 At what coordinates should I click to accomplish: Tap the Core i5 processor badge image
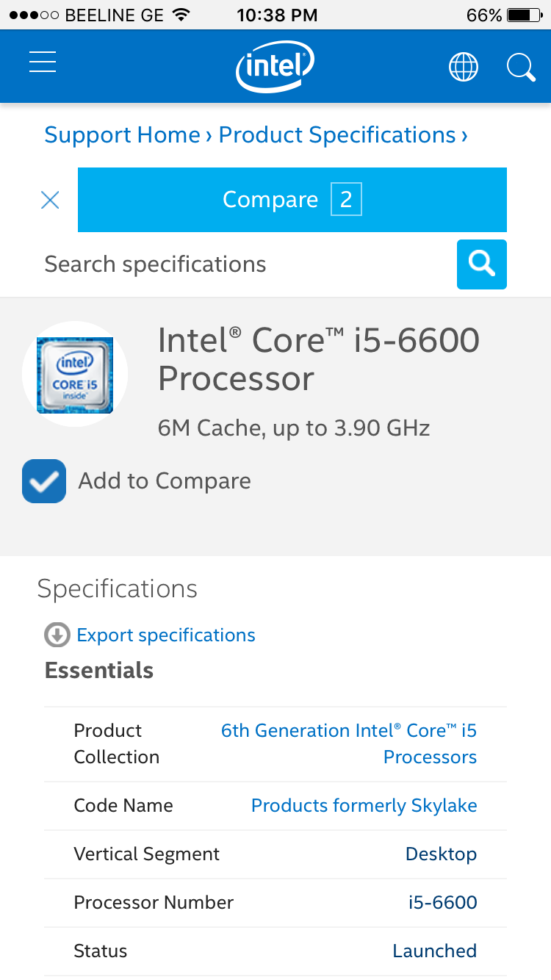(75, 375)
